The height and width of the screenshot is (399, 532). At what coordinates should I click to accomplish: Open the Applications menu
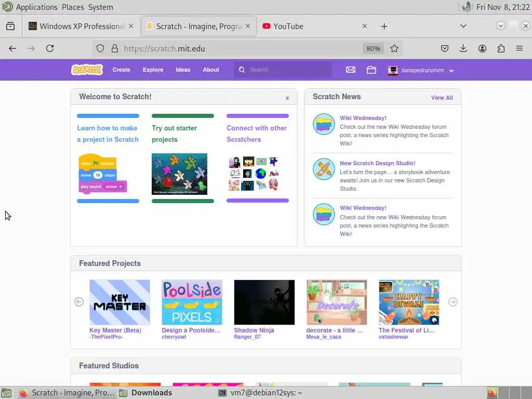coord(37,7)
